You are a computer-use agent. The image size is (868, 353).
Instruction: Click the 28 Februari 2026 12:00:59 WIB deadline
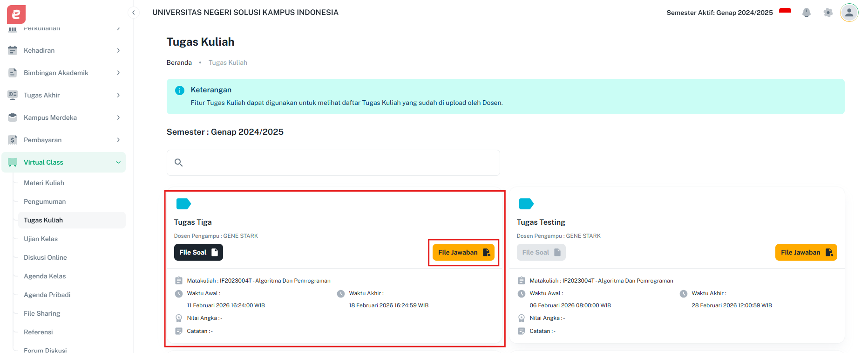tap(732, 305)
